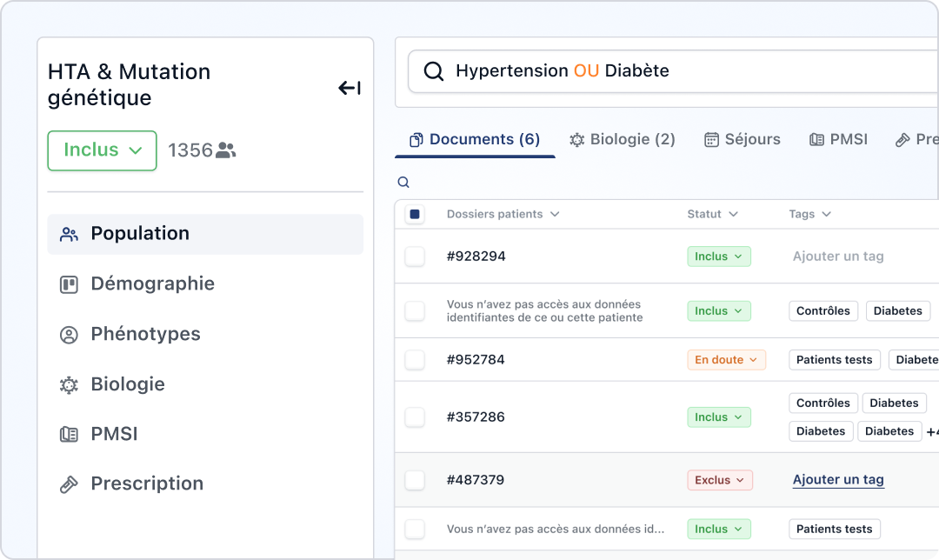Open the small search icon above the table
This screenshot has height=560, width=939.
403,183
